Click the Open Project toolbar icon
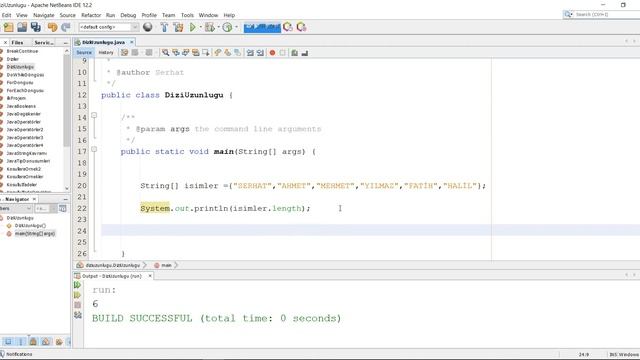This screenshot has width=640, height=360. 22,27
